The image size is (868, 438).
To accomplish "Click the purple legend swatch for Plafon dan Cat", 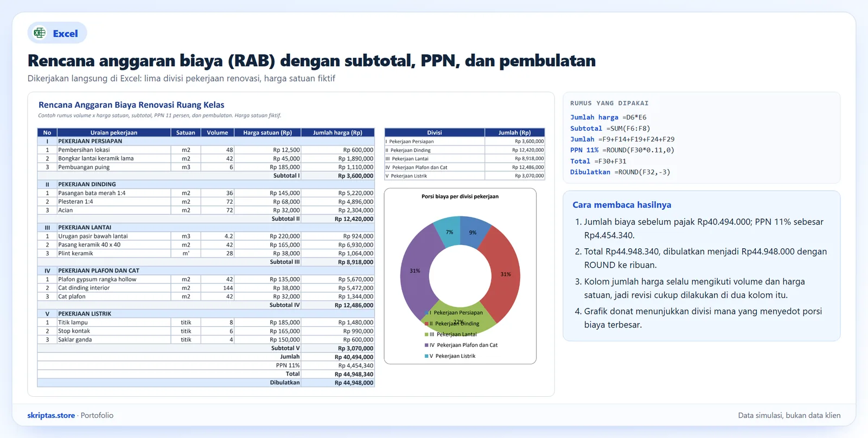I will 426,345.
